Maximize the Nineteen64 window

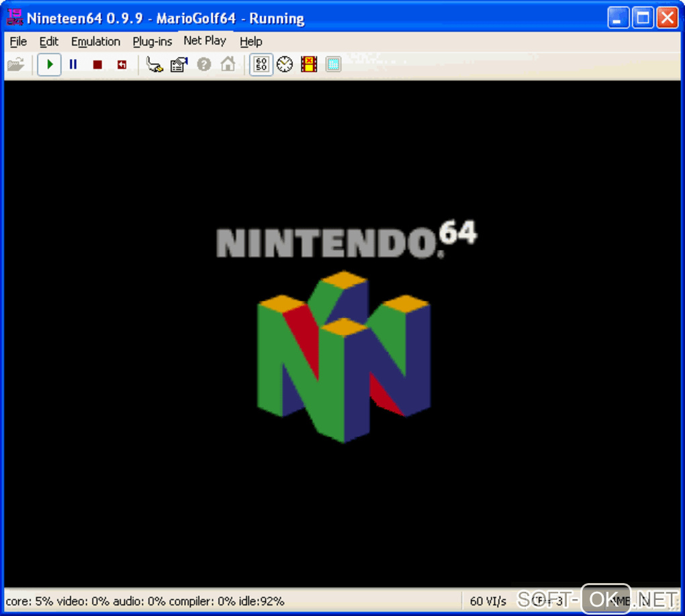point(643,18)
